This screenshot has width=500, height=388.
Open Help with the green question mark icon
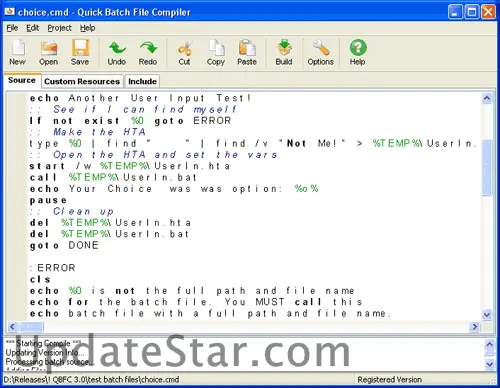[x=358, y=53]
